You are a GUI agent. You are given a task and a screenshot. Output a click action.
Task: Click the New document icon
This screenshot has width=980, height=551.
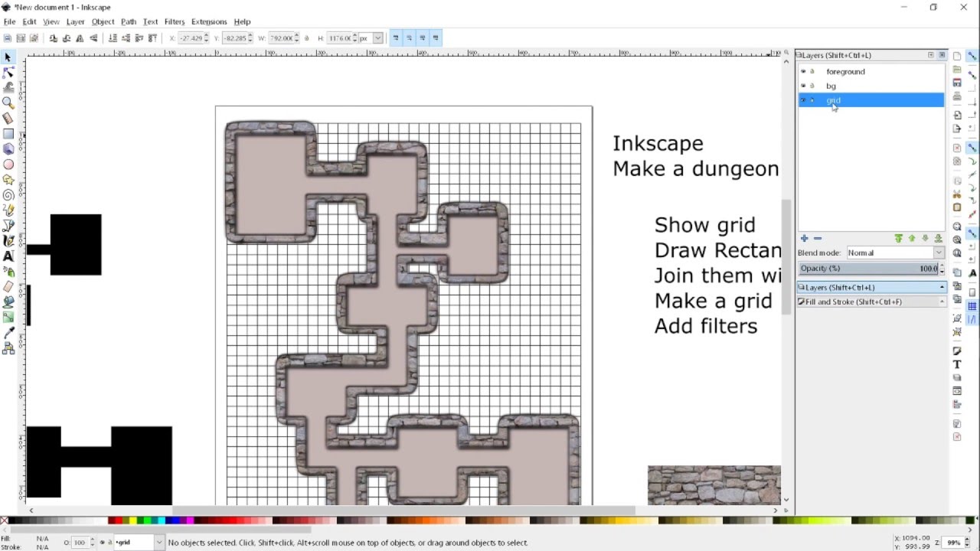coord(957,57)
